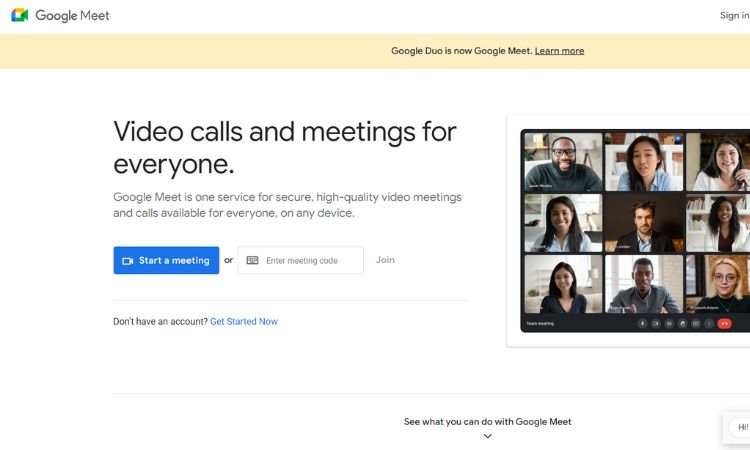The width and height of the screenshot is (750, 450).
Task: Click the bearded man in suit video tile
Action: tap(644, 223)
